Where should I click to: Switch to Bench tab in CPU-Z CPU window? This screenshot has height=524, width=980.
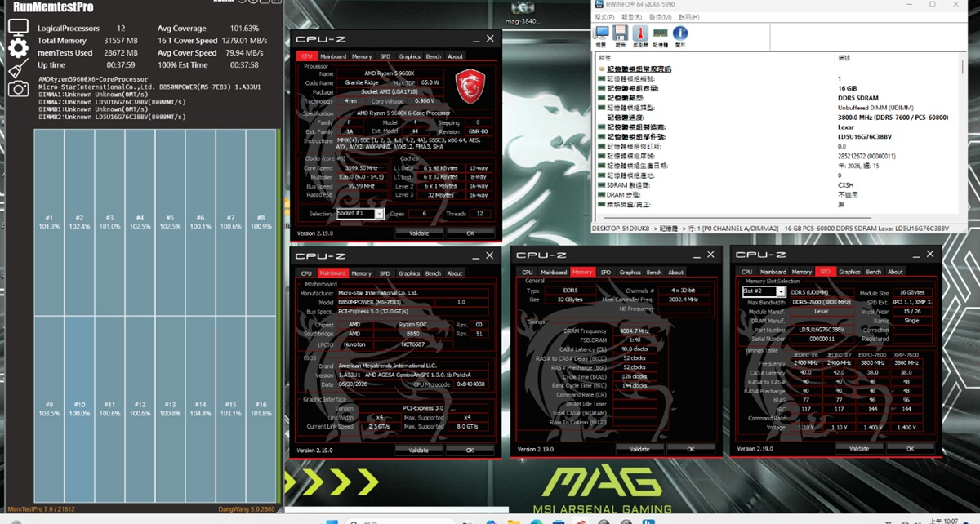tap(434, 56)
